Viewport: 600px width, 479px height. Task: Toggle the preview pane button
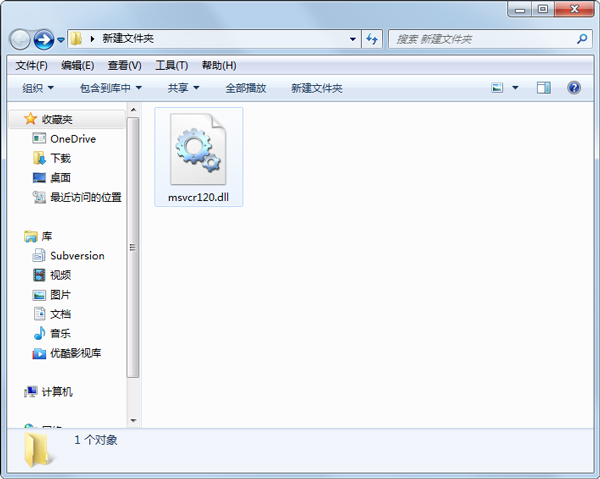click(x=544, y=88)
